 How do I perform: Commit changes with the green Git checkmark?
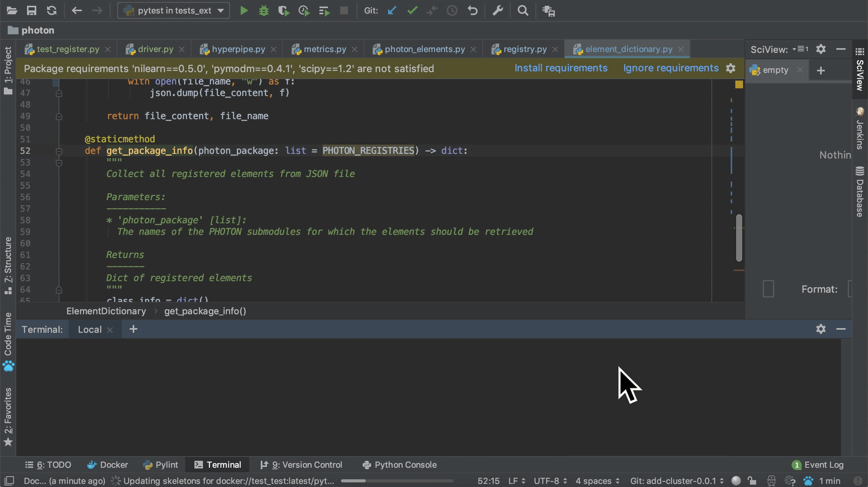click(412, 10)
